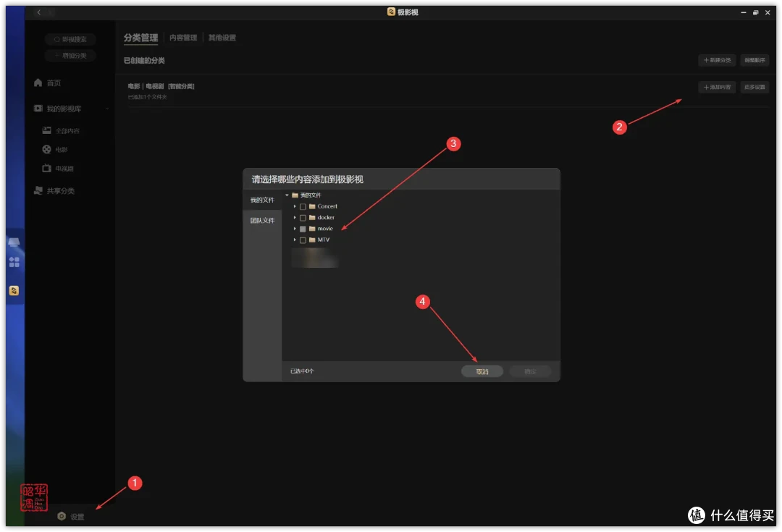This screenshot has width=782, height=532.
Task: Click 共享分类 label in sidebar
Action: click(60, 190)
